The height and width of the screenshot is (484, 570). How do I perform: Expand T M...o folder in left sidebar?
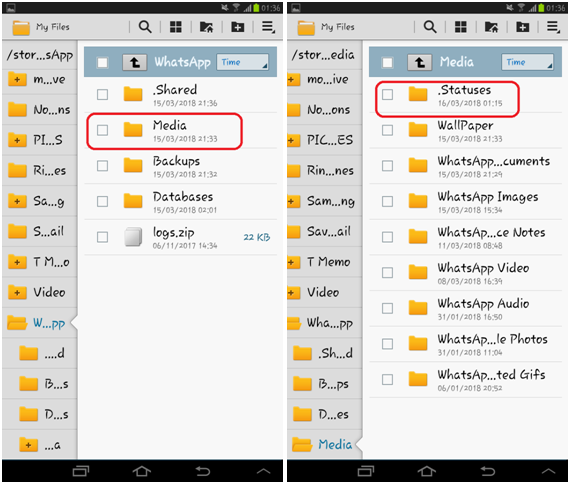pos(17,262)
